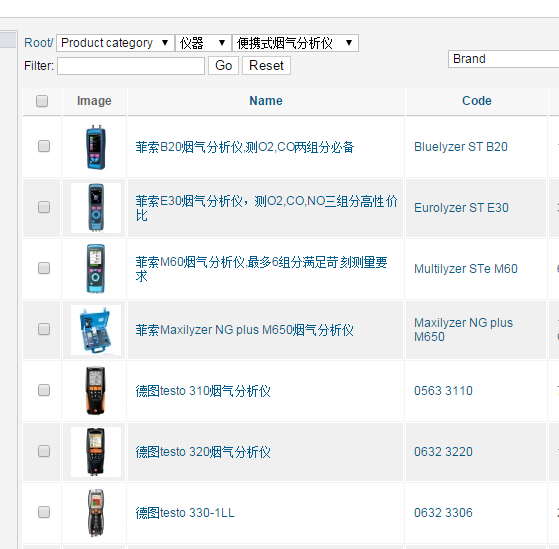
Task: Sort by the Code column header
Action: pyautogui.click(x=477, y=101)
